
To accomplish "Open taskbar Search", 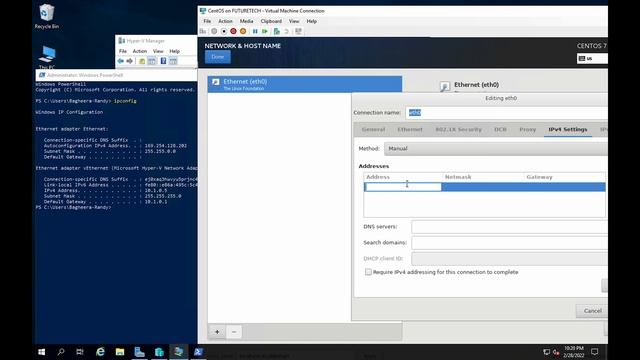I will (61, 352).
